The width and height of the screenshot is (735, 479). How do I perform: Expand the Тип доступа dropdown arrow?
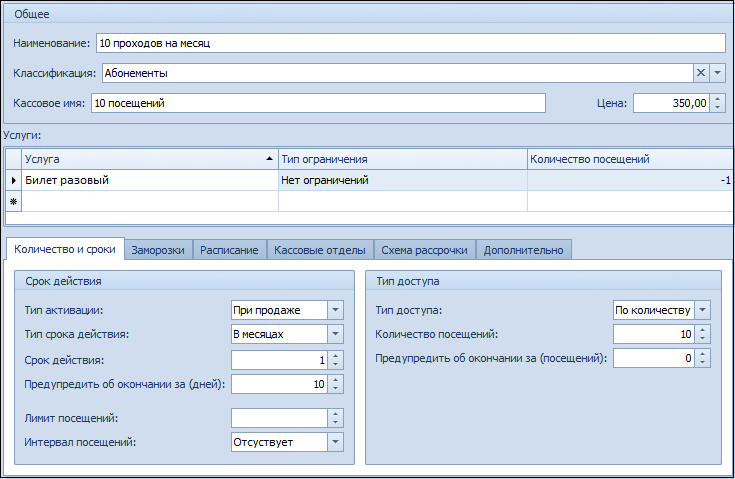702,310
